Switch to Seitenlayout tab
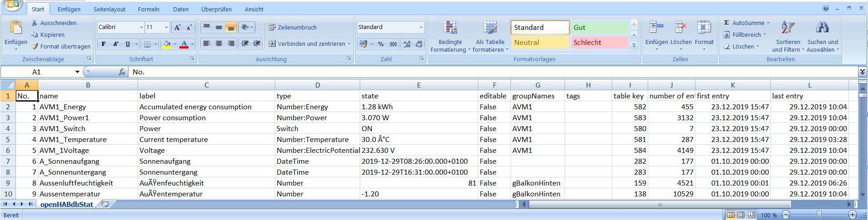The height and width of the screenshot is (220, 868). click(109, 9)
